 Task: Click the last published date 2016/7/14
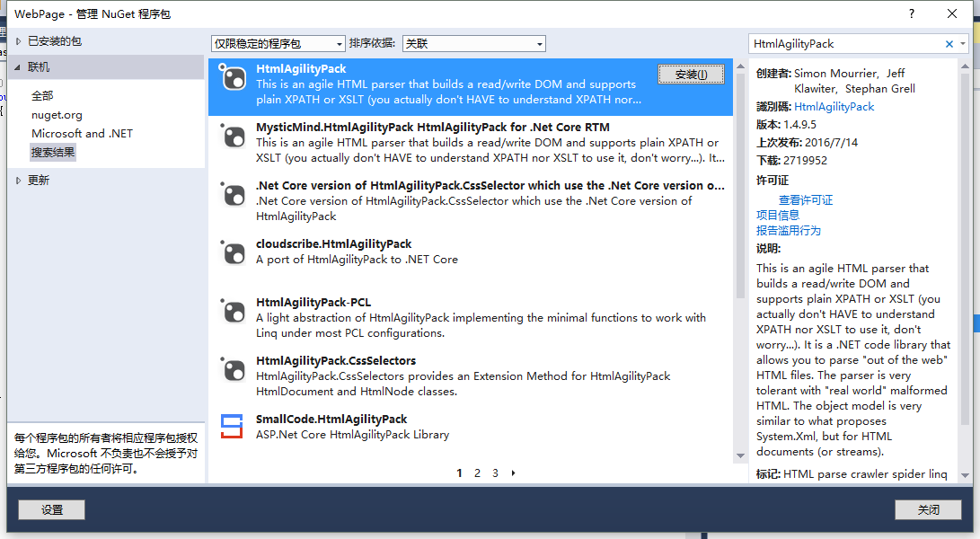click(831, 143)
